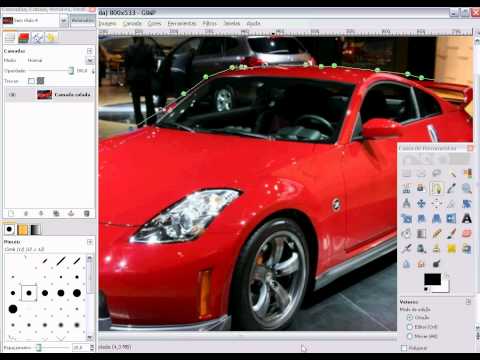This screenshot has width=480, height=360.
Task: Select the Zoom magnifier tool
Action: pyautogui.click(x=467, y=188)
